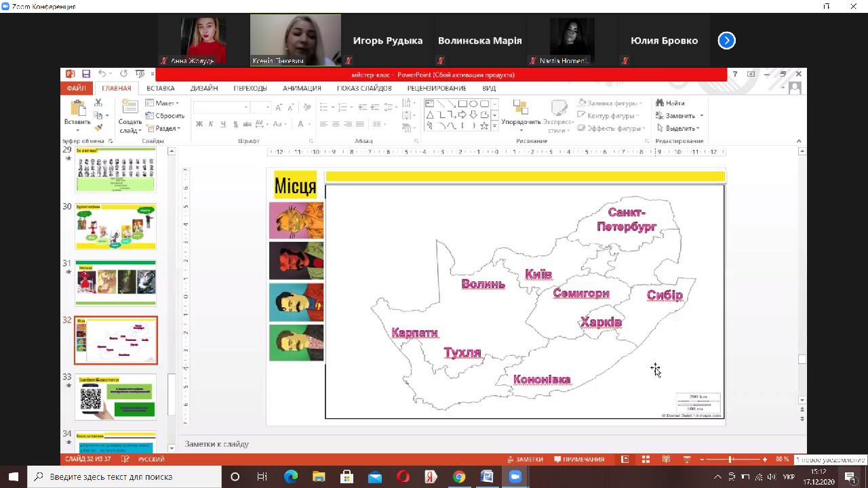The width and height of the screenshot is (868, 488).
Task: Open Reading view from status bar
Action: pyautogui.click(x=666, y=460)
